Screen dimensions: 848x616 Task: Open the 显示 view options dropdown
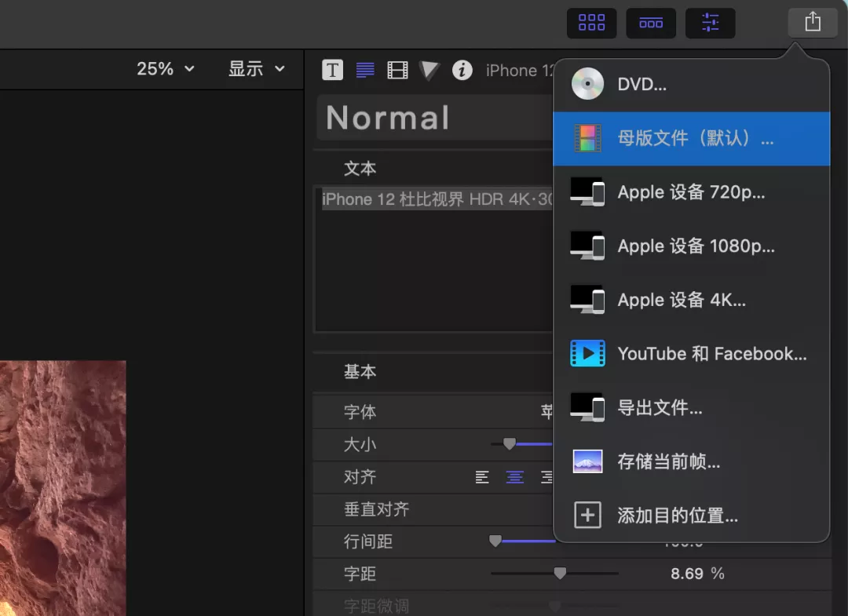pyautogui.click(x=255, y=69)
